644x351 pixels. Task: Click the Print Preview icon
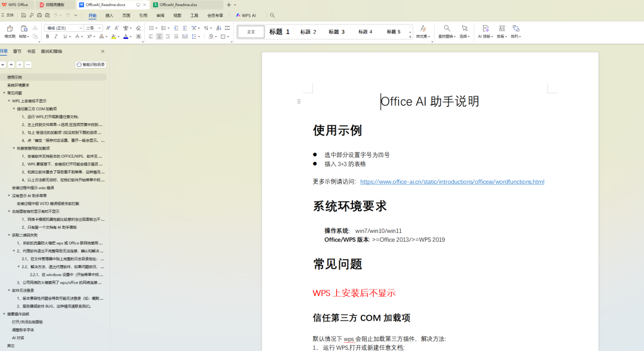47,15
